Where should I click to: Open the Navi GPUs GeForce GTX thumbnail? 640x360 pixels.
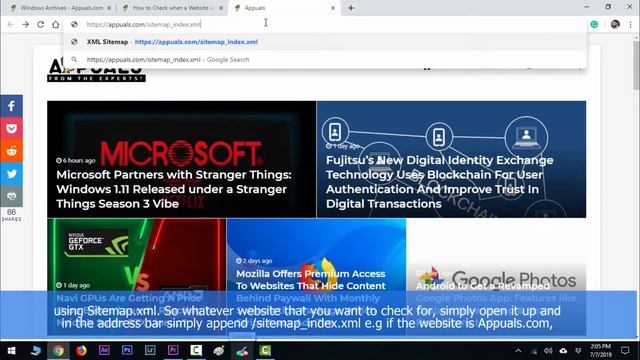(137, 277)
